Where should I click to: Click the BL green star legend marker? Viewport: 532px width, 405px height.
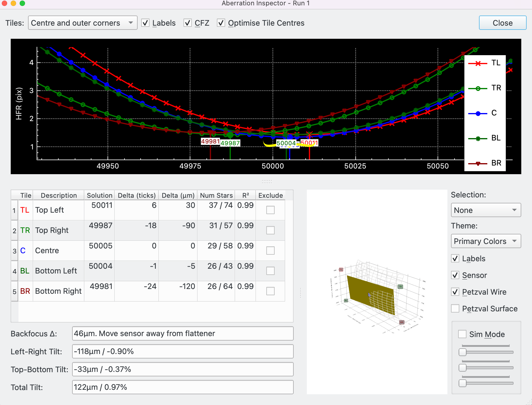478,138
